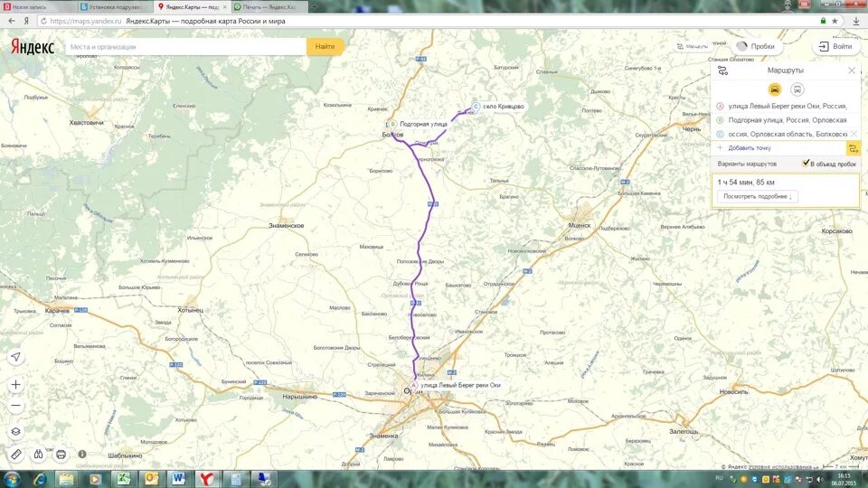Close the Маршруты panel
The height and width of the screenshot is (488, 868).
852,70
